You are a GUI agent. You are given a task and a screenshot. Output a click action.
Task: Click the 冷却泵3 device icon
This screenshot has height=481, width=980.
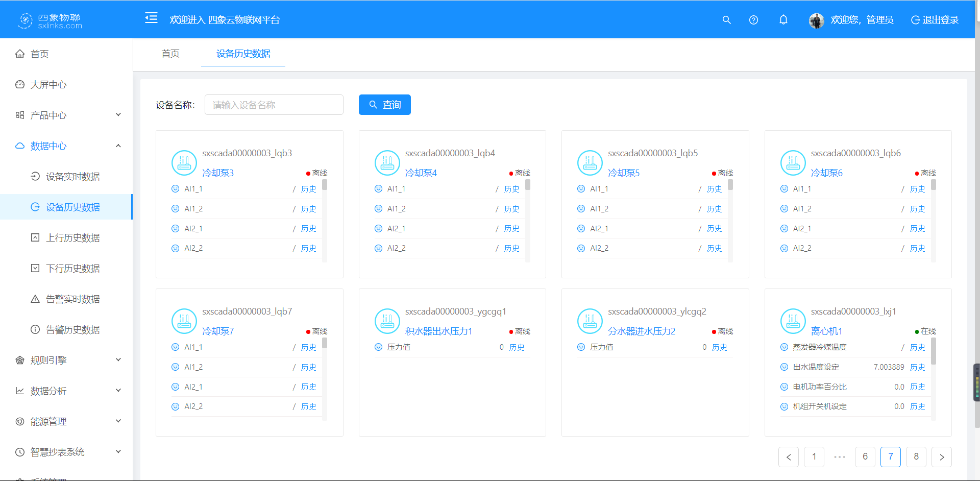pos(184,163)
